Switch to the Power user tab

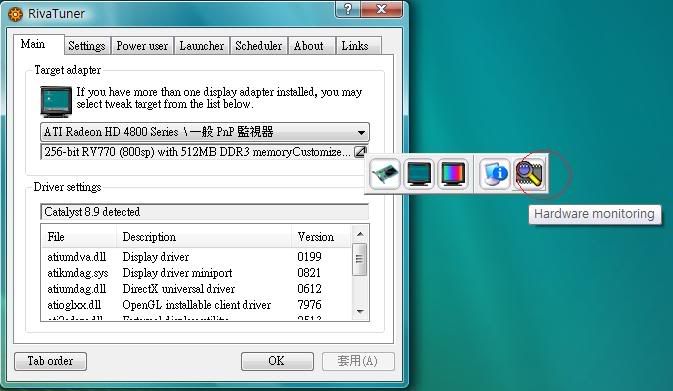142,46
